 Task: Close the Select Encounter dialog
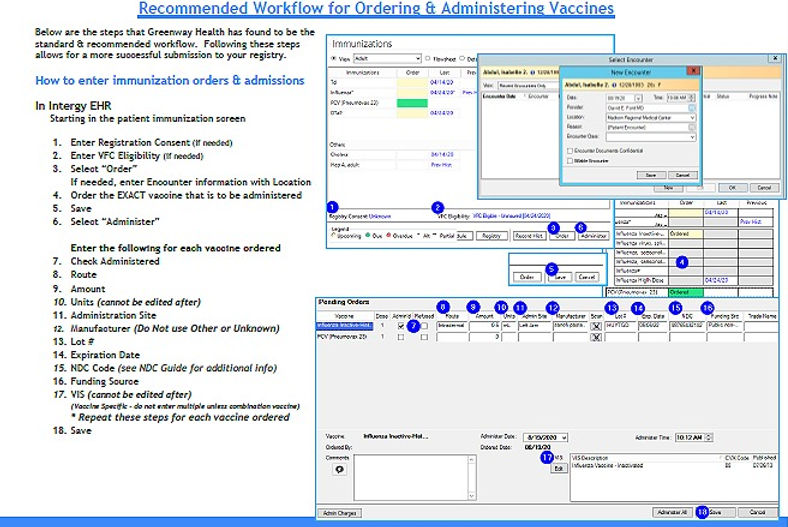[x=774, y=59]
